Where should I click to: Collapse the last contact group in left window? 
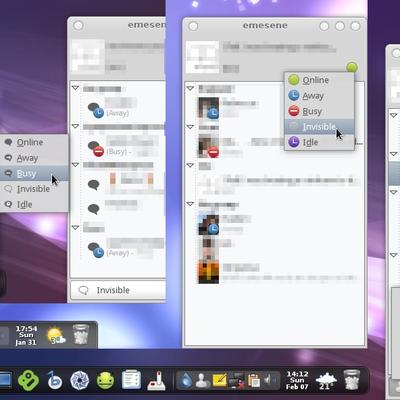75,227
